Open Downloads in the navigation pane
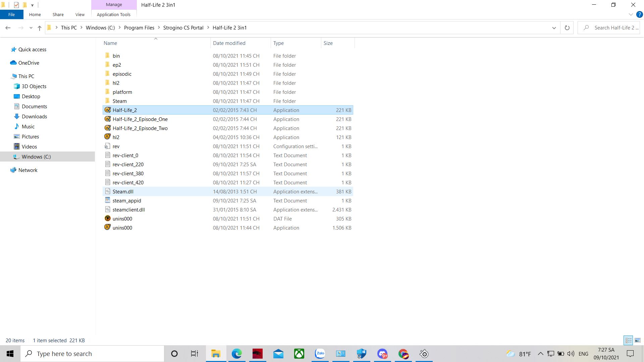The width and height of the screenshot is (644, 362). point(34,116)
